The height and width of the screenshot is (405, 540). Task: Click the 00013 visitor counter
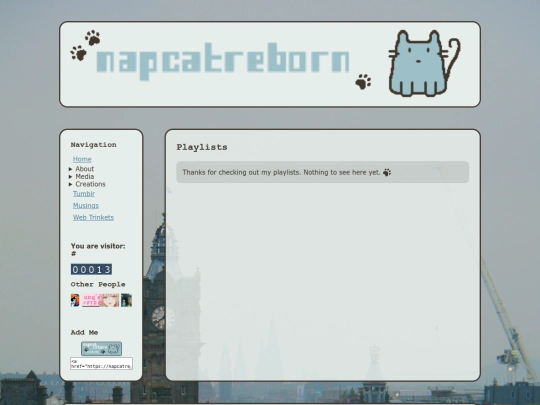tap(91, 269)
